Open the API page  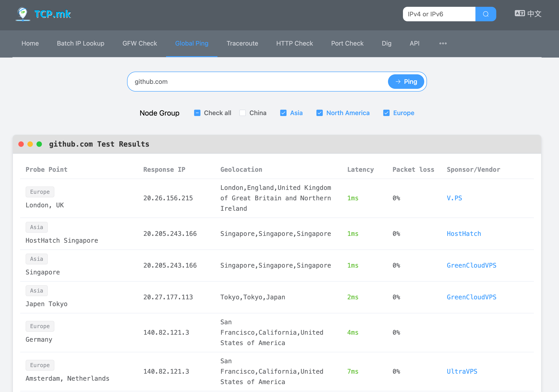pos(414,43)
